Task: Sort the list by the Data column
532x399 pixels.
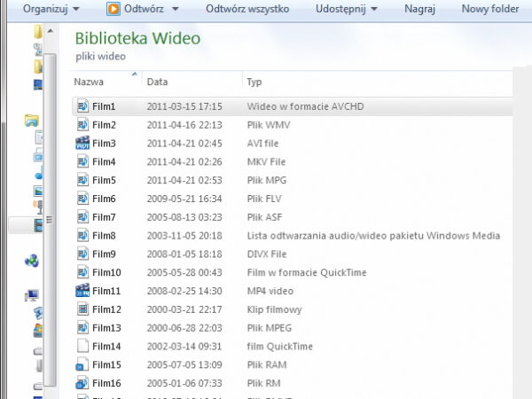Action: pos(157,82)
